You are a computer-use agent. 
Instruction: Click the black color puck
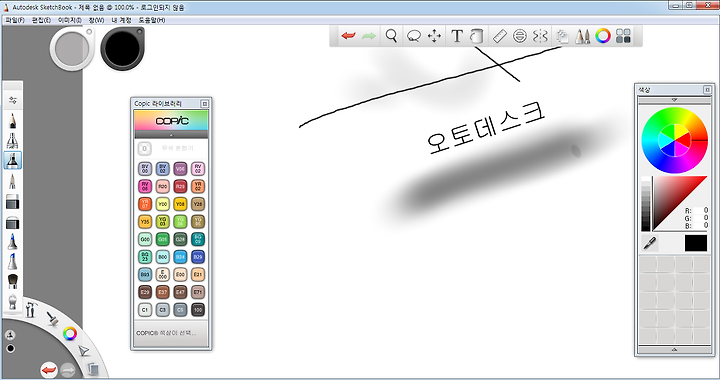[122, 48]
